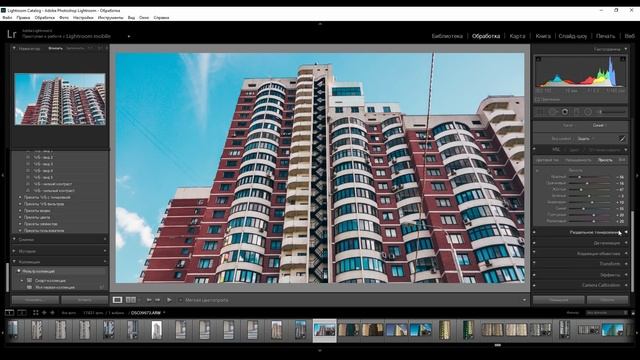Toggle Lens Corrections panel switch

pyautogui.click(x=535, y=253)
